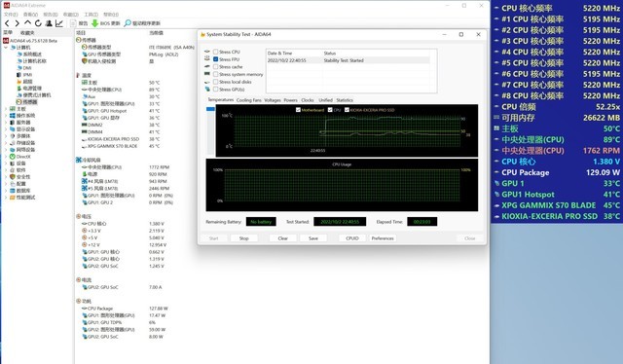Select the 电源管理 icon in the tree
Screen dimensions: 623x364
(19, 88)
